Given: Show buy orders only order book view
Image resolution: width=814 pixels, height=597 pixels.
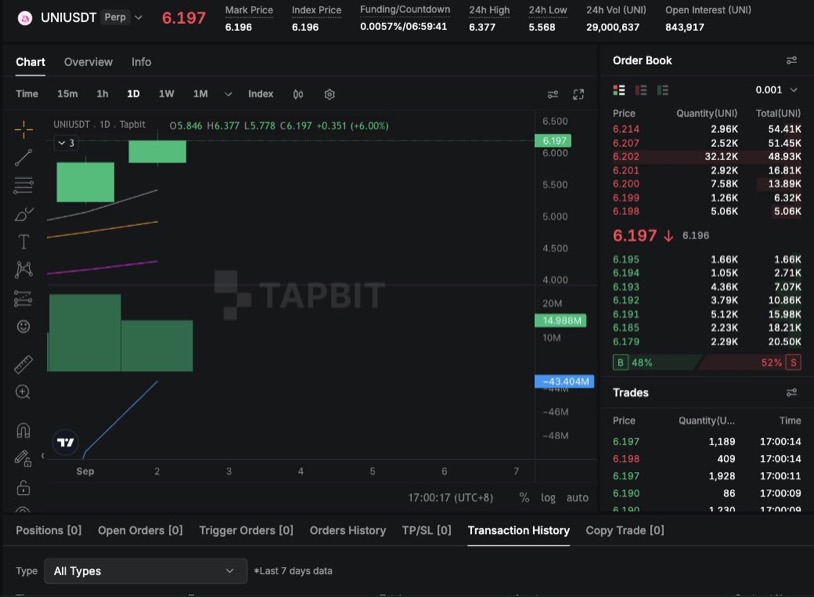Looking at the screenshot, I should point(663,90).
